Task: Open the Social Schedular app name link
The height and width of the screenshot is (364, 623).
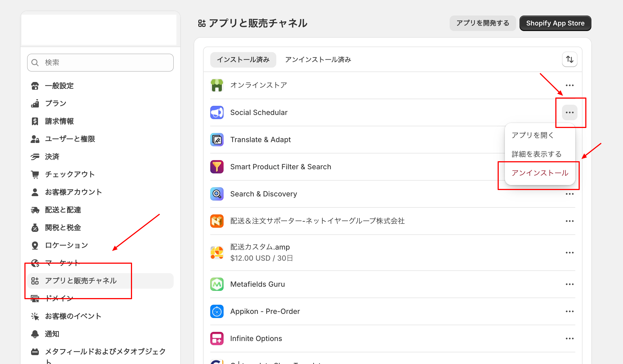Action: [259, 112]
